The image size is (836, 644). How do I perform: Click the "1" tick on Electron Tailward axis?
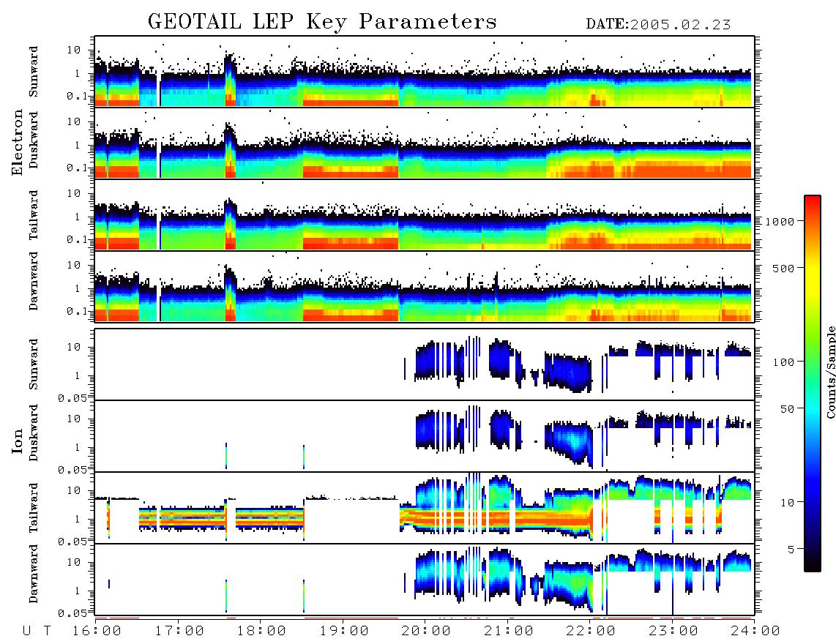pyautogui.click(x=78, y=217)
